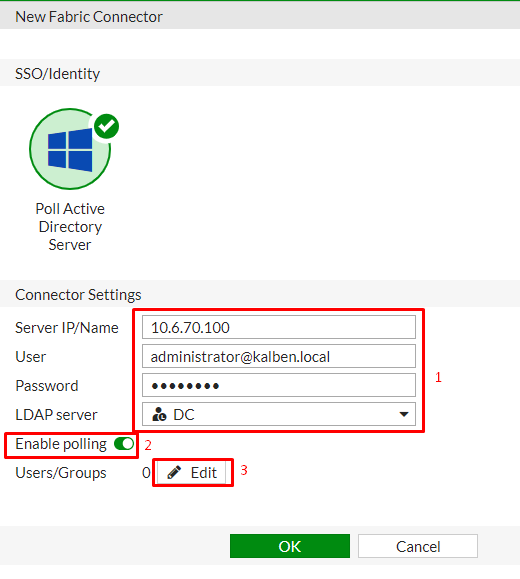Open the LDAP server dropdown arrow

coord(404,414)
